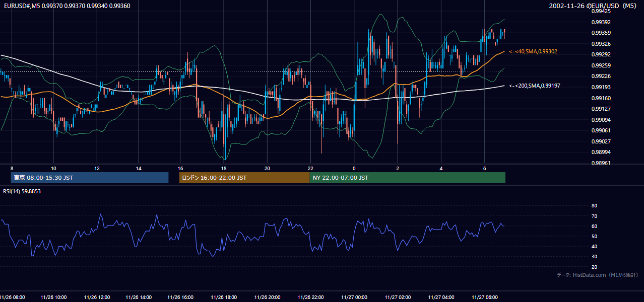Image resolution: width=644 pixels, height=302 pixels.
Task: Click hour tick 0 under the price chart
Action: click(x=354, y=168)
